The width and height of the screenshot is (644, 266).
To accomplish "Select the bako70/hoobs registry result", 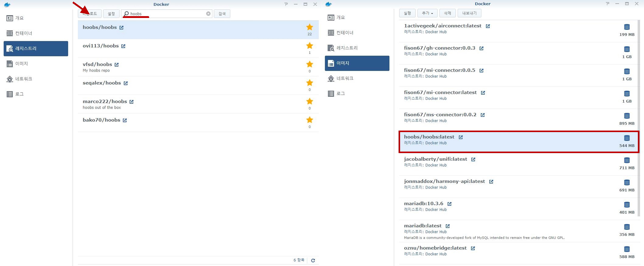I will (x=198, y=123).
